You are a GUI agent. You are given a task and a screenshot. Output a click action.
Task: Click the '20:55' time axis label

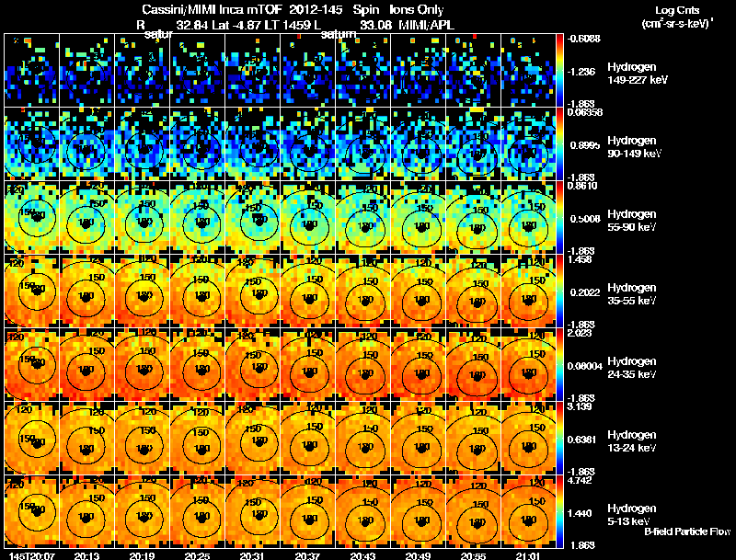coord(473,555)
